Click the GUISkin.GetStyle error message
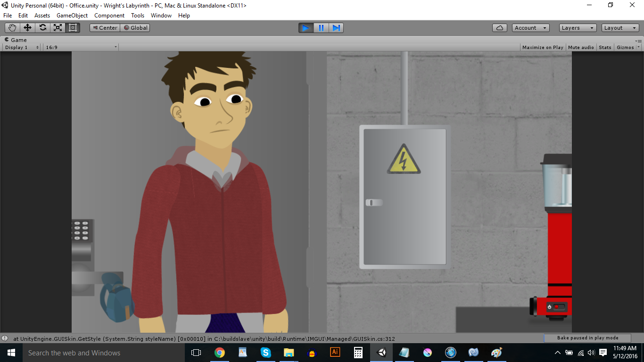The image size is (644, 362). (204, 338)
